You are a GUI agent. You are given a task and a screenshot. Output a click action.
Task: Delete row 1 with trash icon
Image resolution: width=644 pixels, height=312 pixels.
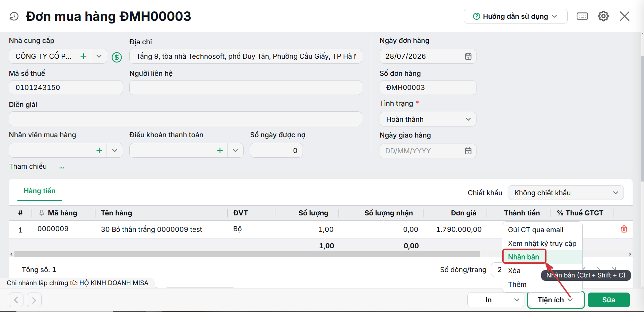[x=624, y=229]
